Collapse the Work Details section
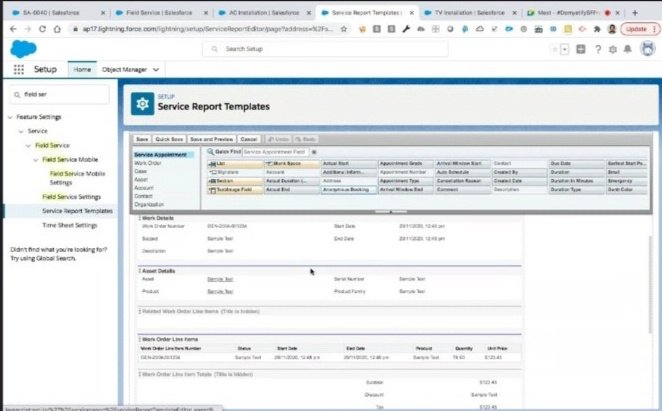The height and width of the screenshot is (411, 662). 140,218
